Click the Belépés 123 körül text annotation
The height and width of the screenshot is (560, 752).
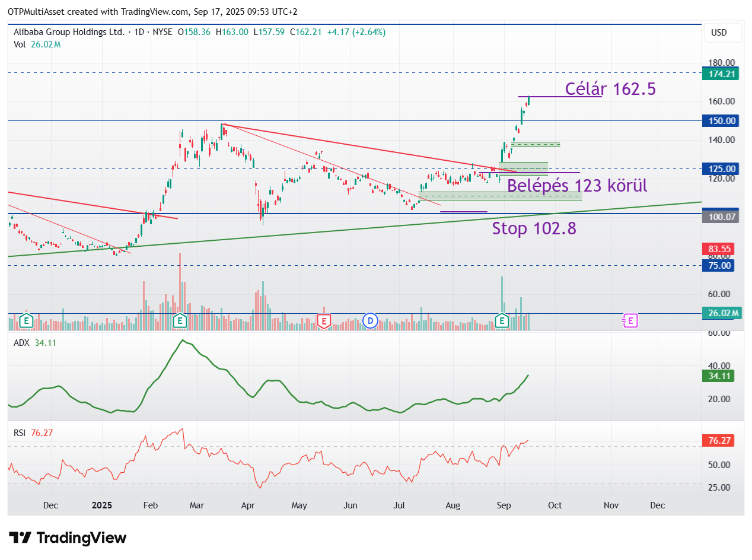pyautogui.click(x=576, y=186)
